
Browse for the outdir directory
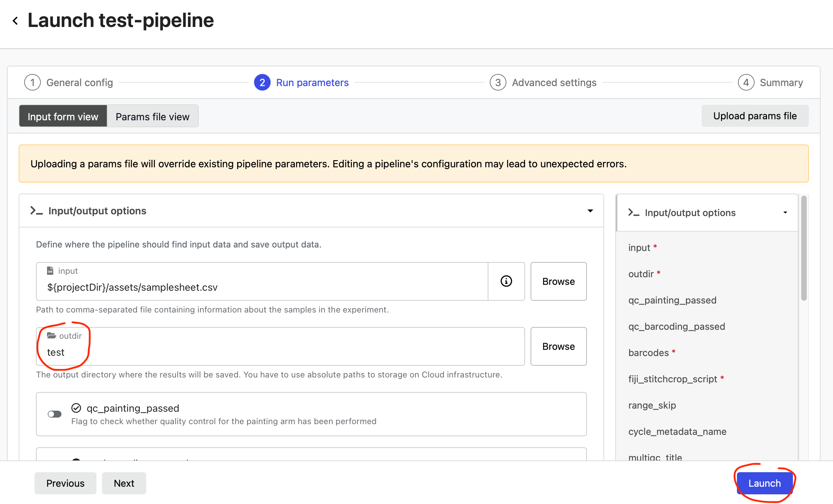click(558, 346)
